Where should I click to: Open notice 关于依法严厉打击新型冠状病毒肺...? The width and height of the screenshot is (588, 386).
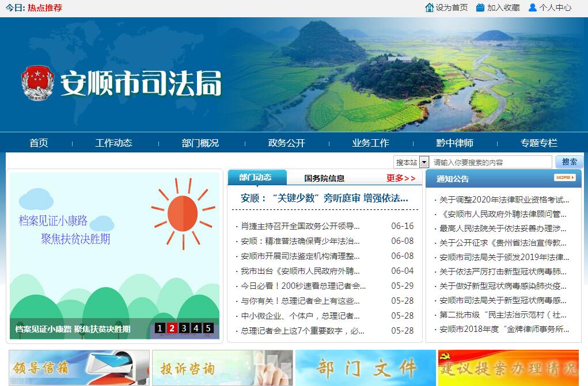click(503, 272)
